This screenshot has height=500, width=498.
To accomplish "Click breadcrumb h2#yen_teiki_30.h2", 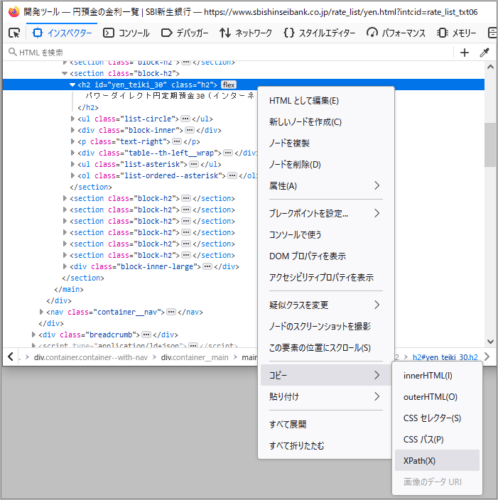I will [445, 357].
